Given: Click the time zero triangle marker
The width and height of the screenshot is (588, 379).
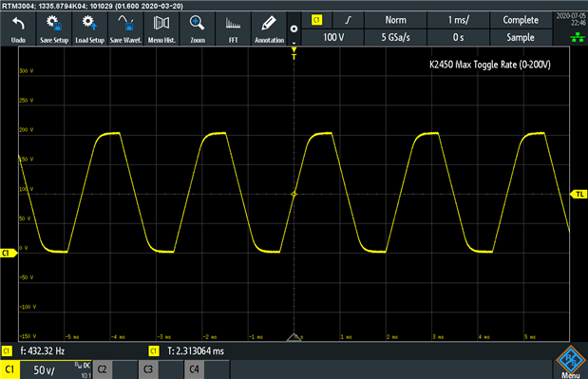Looking at the screenshot, I should coord(294,336).
